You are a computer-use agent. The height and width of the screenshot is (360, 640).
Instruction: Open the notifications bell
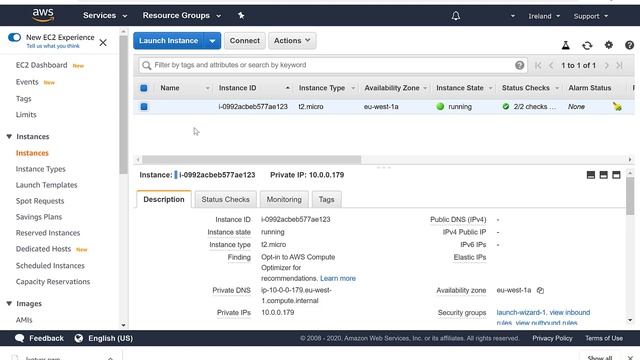(x=456, y=16)
